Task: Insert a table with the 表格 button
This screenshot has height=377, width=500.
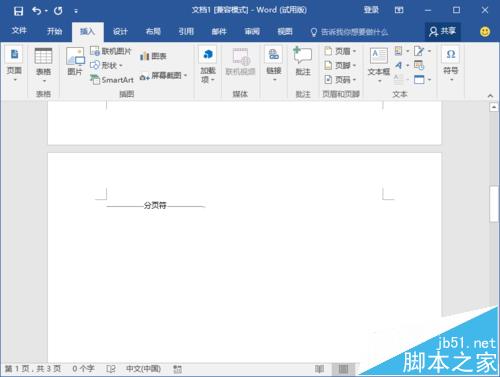Action: coord(44,65)
